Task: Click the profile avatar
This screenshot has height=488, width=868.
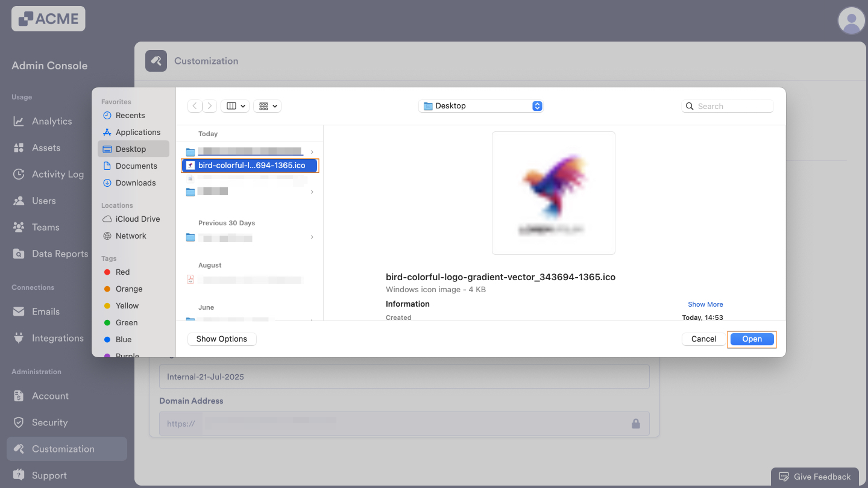Action: point(851,21)
